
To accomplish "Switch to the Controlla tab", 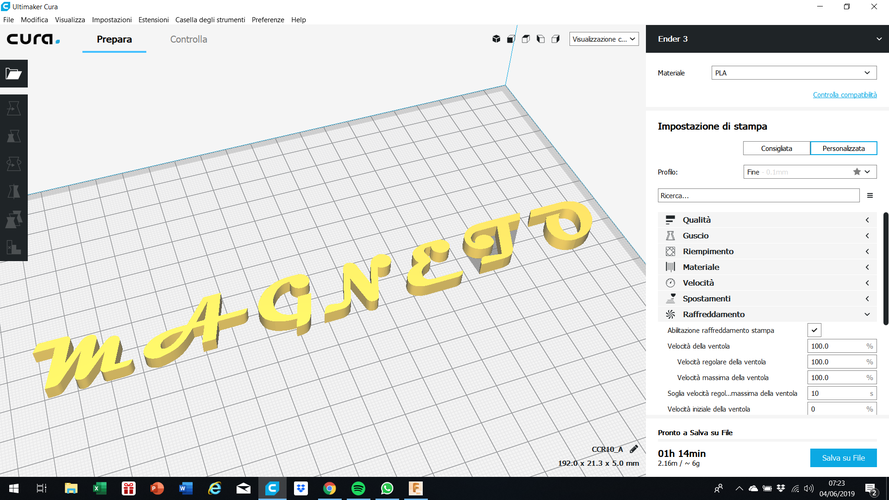I will (x=189, y=39).
